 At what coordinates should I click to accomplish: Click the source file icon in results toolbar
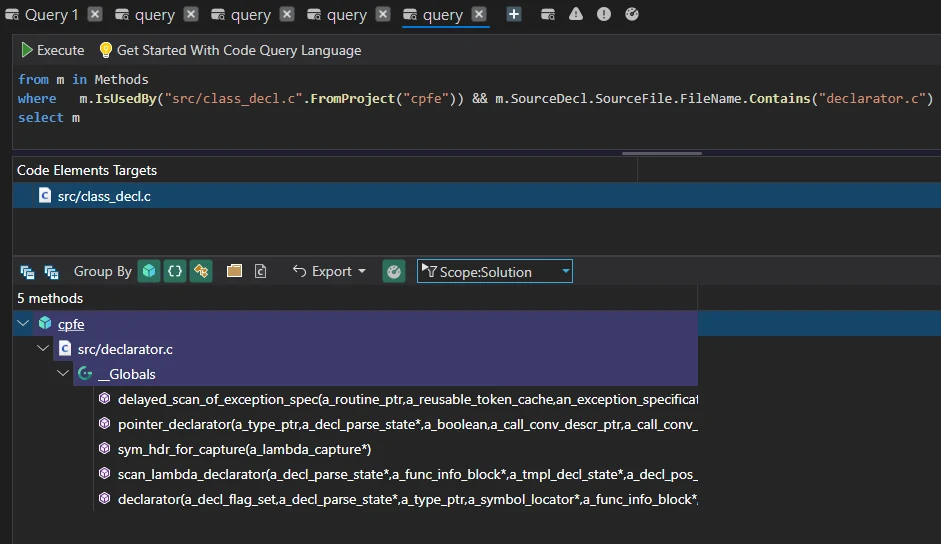[260, 271]
